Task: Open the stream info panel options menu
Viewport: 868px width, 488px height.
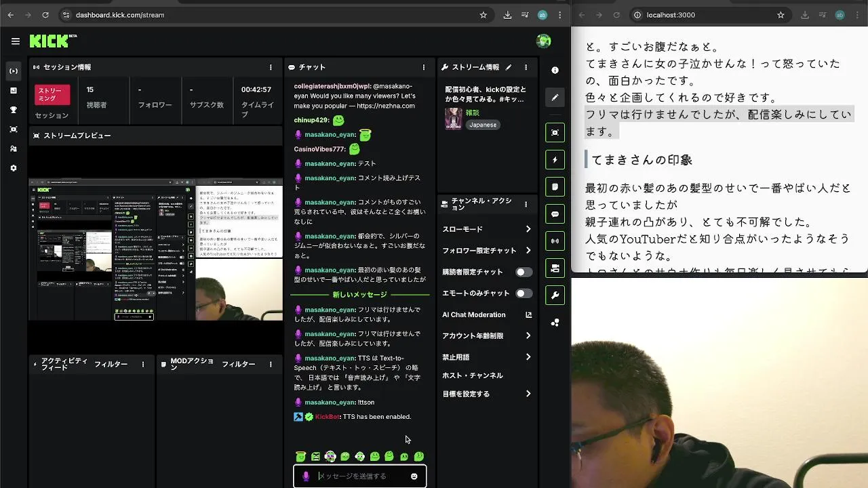Action: [x=526, y=67]
